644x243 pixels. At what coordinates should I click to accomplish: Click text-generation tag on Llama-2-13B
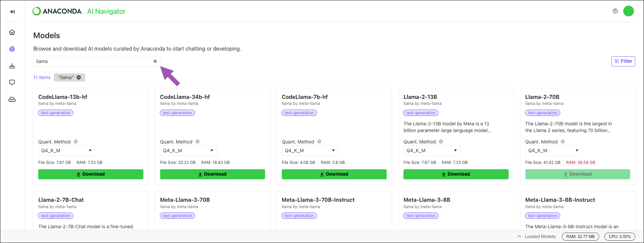421,113
